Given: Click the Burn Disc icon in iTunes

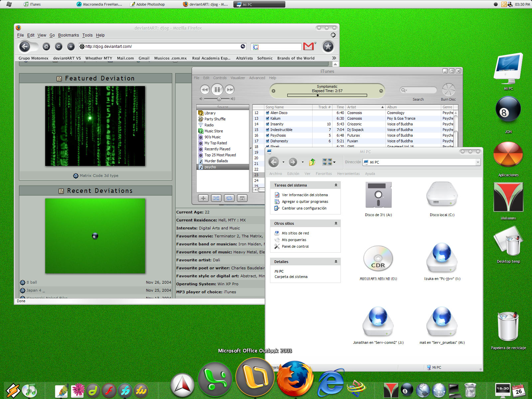Looking at the screenshot, I should (449, 90).
